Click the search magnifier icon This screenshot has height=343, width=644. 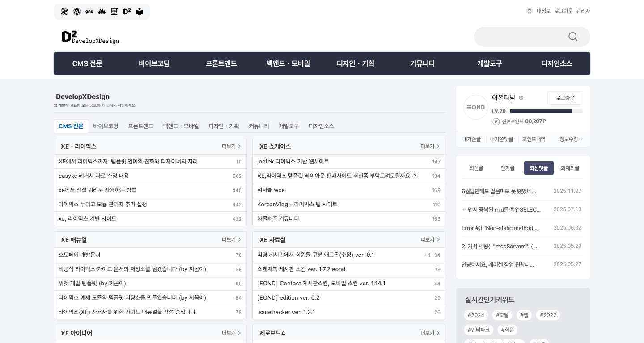coord(573,37)
